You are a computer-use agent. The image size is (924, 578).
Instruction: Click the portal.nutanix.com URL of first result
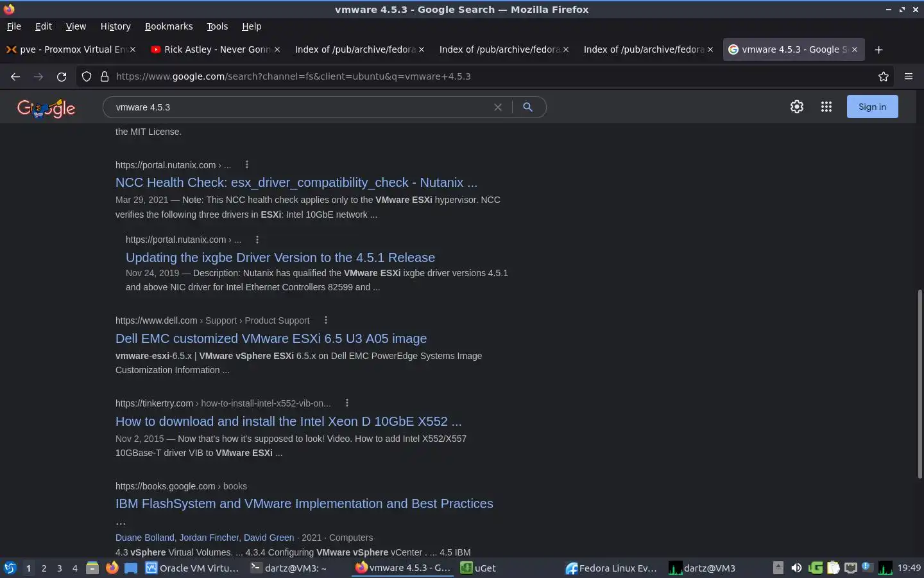click(166, 165)
